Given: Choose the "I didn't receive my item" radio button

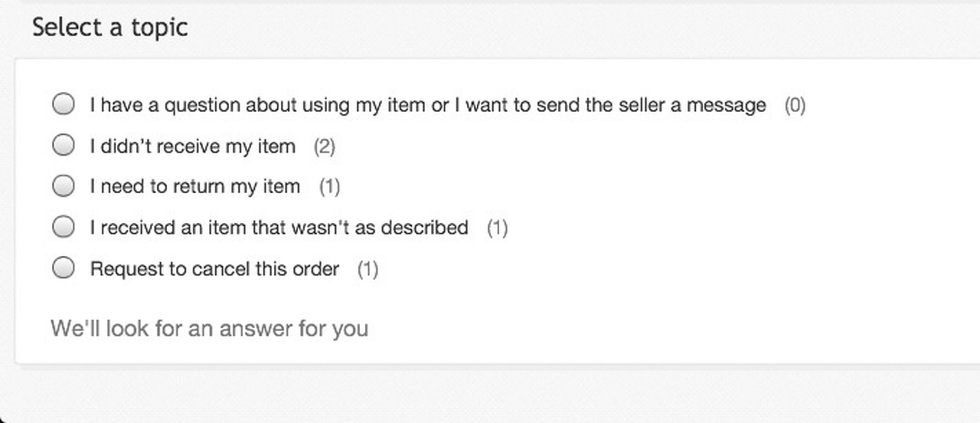Looking at the screenshot, I should pyautogui.click(x=64, y=145).
